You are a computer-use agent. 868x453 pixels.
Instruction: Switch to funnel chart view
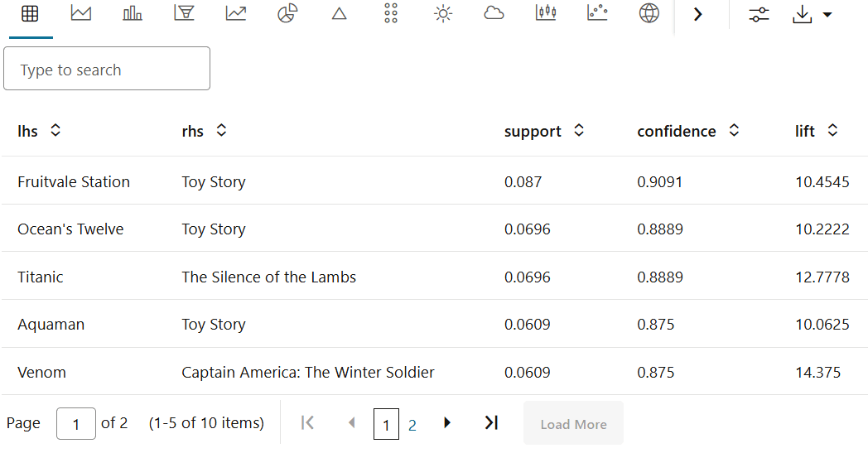pos(184,13)
